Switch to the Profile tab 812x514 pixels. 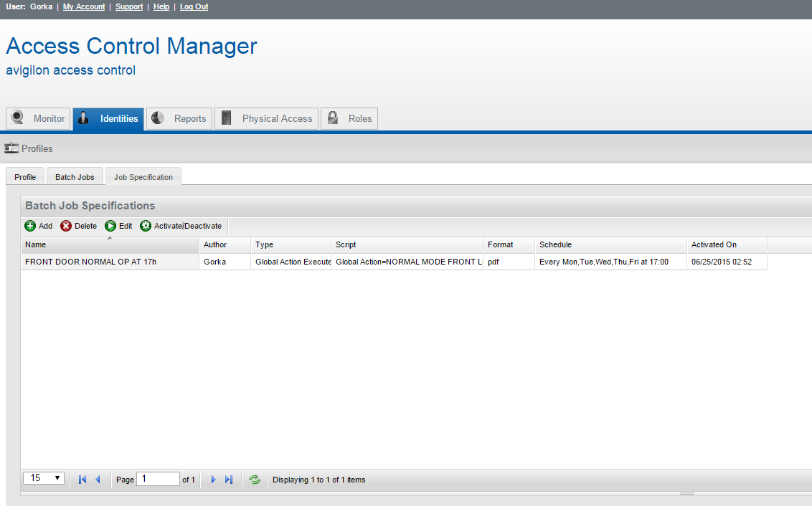pyautogui.click(x=24, y=176)
